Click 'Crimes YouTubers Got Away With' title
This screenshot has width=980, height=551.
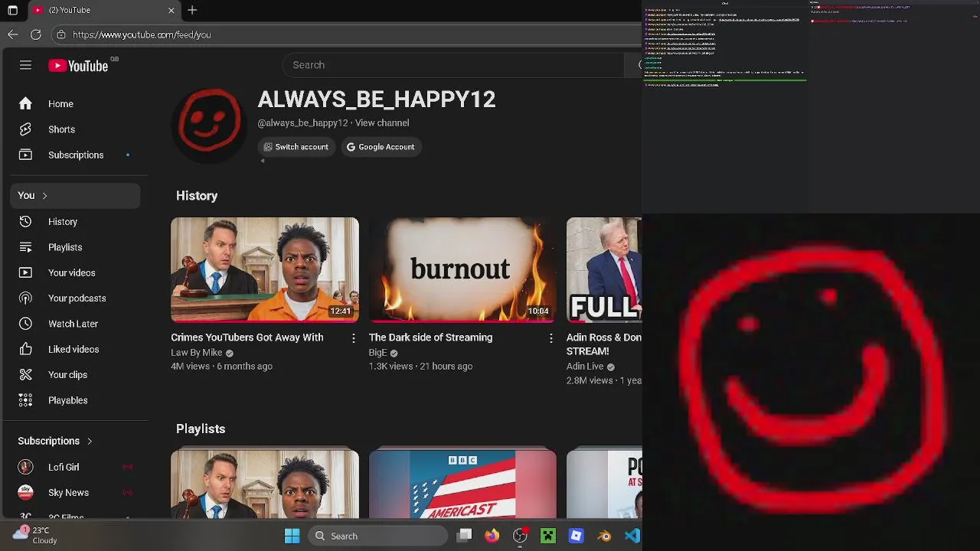click(x=247, y=337)
